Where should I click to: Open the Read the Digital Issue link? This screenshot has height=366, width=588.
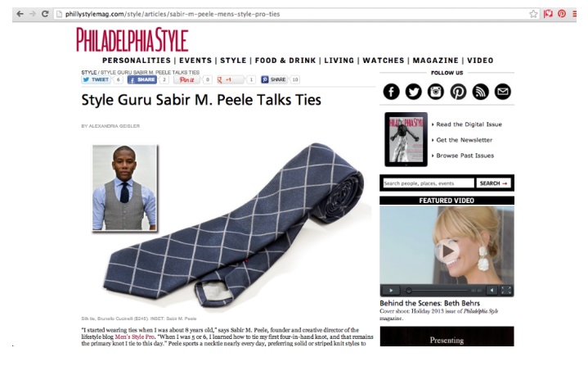pos(469,124)
